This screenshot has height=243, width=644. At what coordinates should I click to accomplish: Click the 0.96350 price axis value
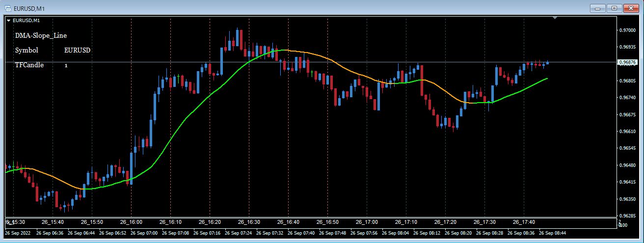point(627,199)
